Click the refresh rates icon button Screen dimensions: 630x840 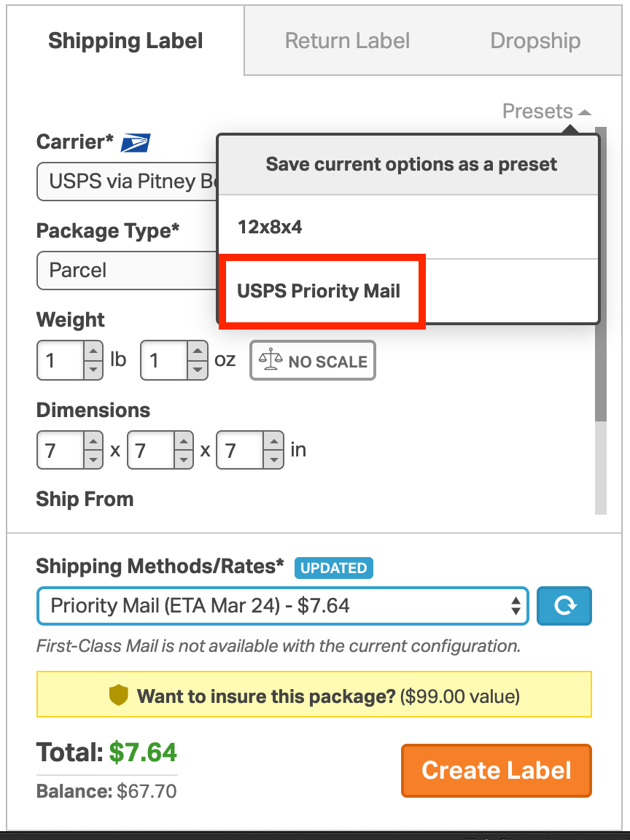(564, 606)
